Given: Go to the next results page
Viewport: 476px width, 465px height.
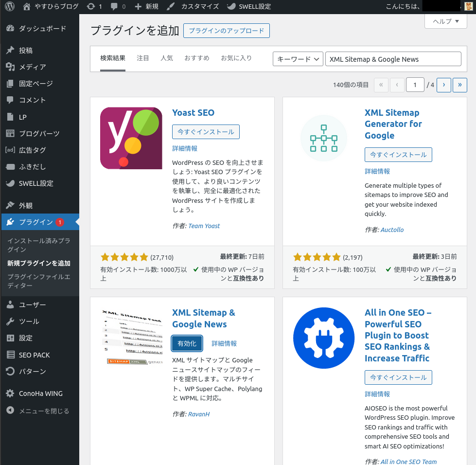Looking at the screenshot, I should pyautogui.click(x=443, y=85).
